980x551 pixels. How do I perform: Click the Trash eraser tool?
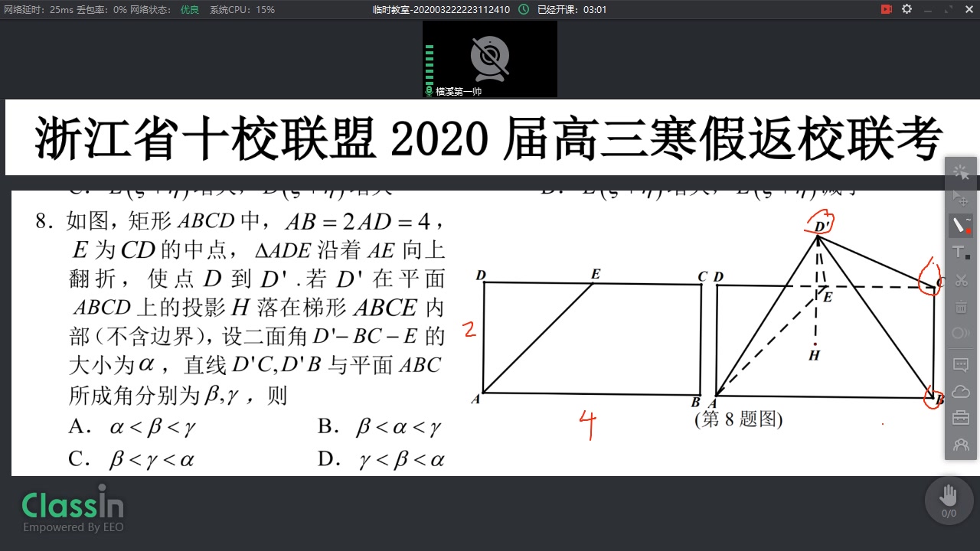[961, 306]
